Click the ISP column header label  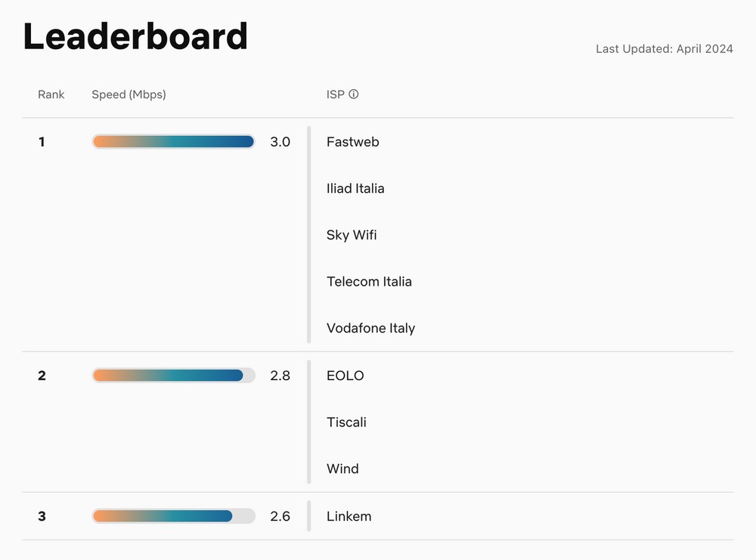(x=335, y=94)
